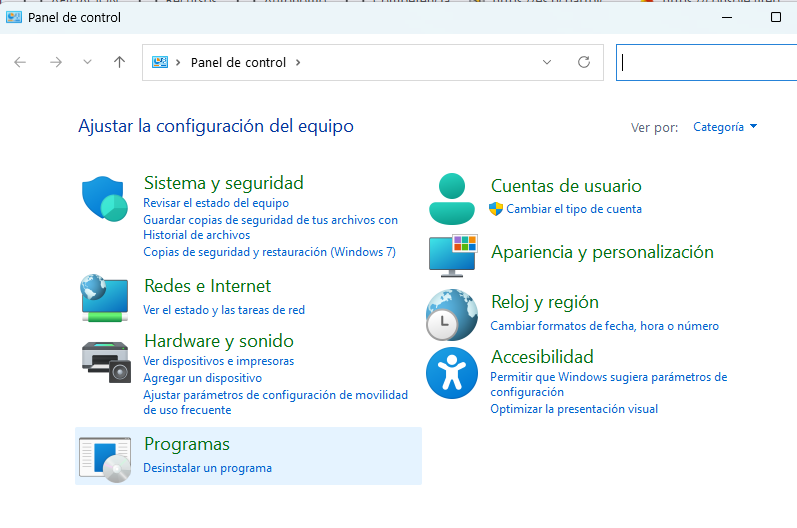Click Cambiar el tipo de cuenta
This screenshot has height=528, width=797.
click(574, 209)
